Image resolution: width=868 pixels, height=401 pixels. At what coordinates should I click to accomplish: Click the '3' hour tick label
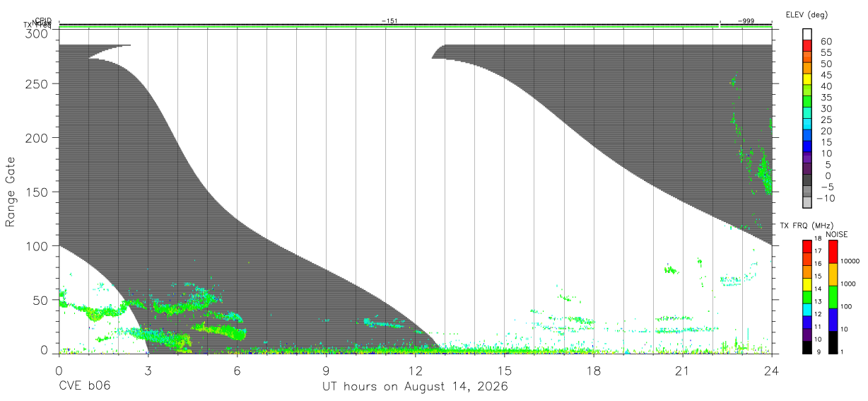click(x=148, y=371)
